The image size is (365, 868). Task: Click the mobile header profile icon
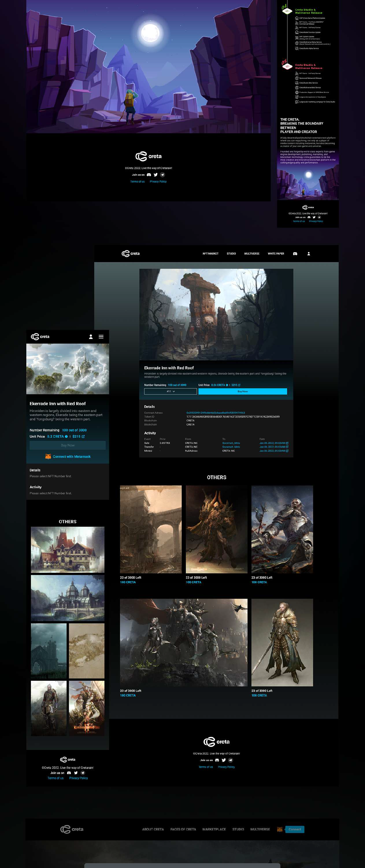(90, 336)
